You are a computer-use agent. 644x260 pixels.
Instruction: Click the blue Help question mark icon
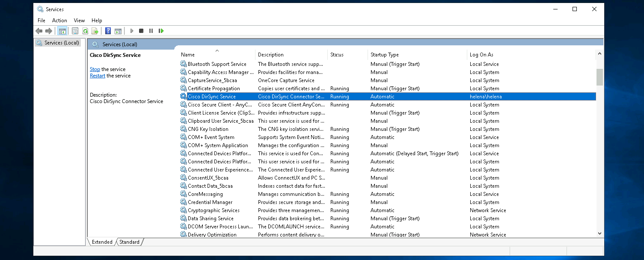pos(108,31)
